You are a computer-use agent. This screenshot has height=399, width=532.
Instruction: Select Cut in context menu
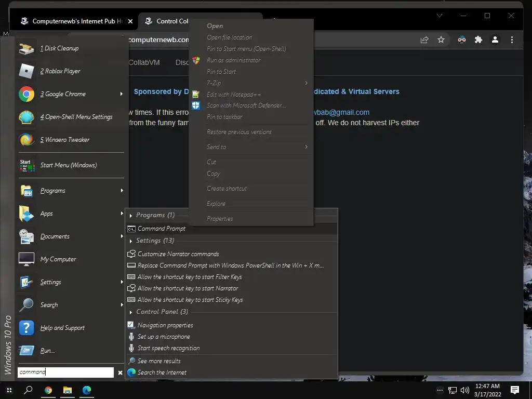point(251,162)
